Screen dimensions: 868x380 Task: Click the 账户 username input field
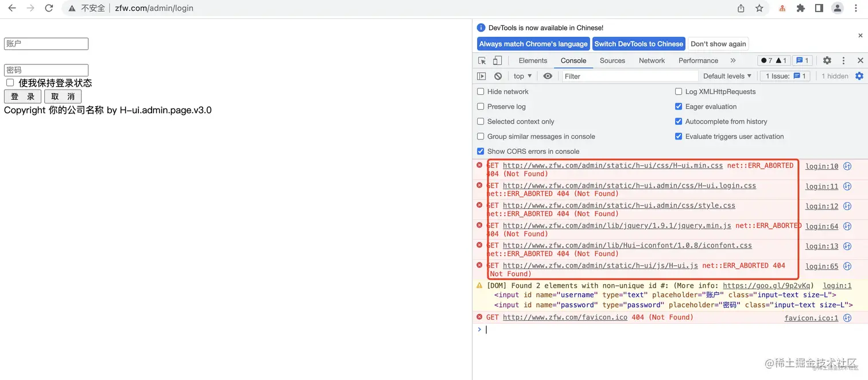tap(46, 44)
